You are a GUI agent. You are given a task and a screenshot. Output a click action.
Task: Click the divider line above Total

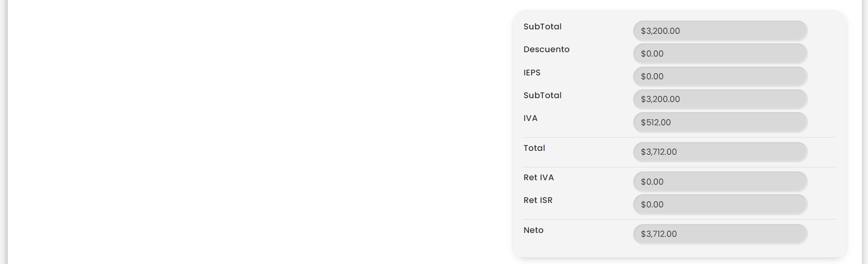[x=679, y=137]
